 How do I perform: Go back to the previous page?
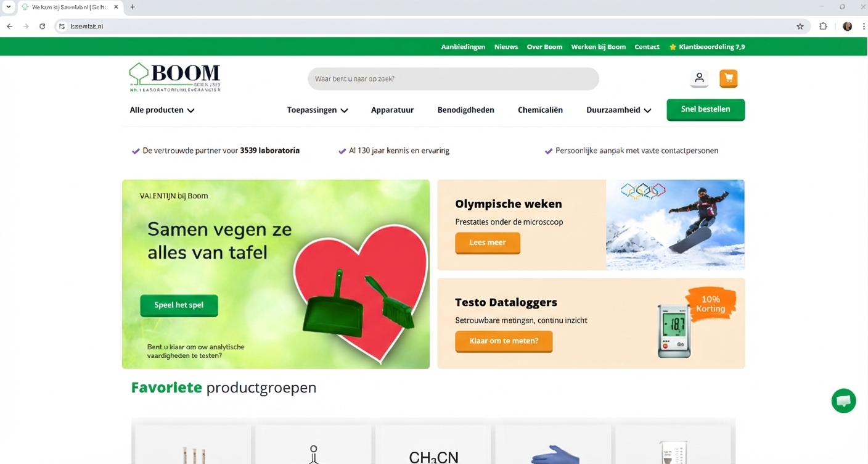pos(9,27)
